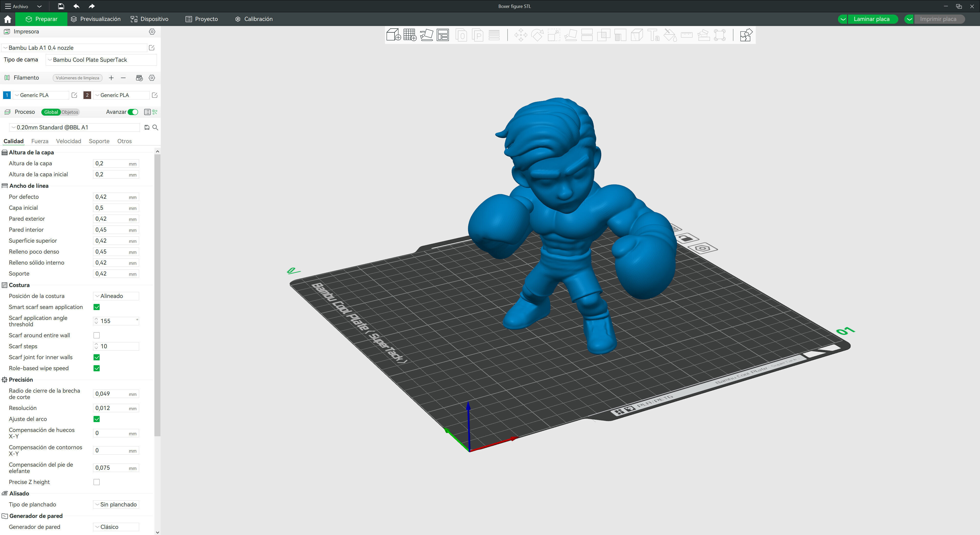Open the Fuerza settings tab
This screenshot has width=980, height=535.
40,141
